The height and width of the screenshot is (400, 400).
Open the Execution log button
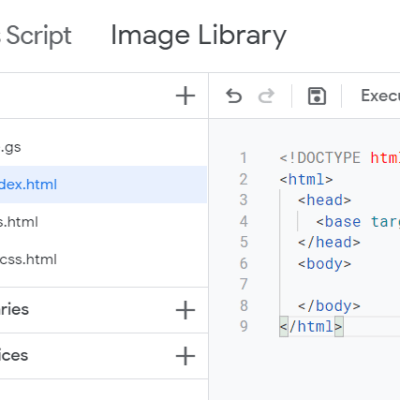(x=380, y=96)
